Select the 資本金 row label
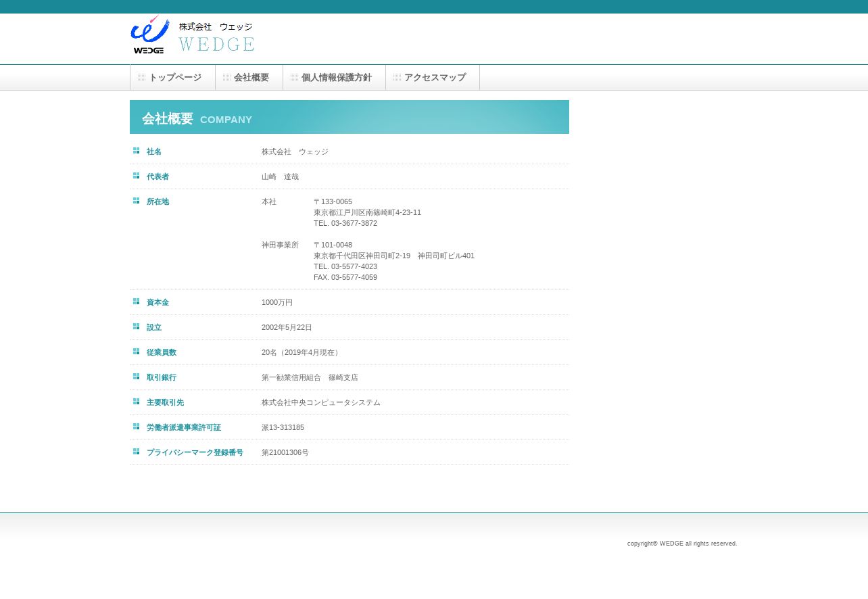Image resolution: width=868 pixels, height=599 pixels. click(158, 302)
